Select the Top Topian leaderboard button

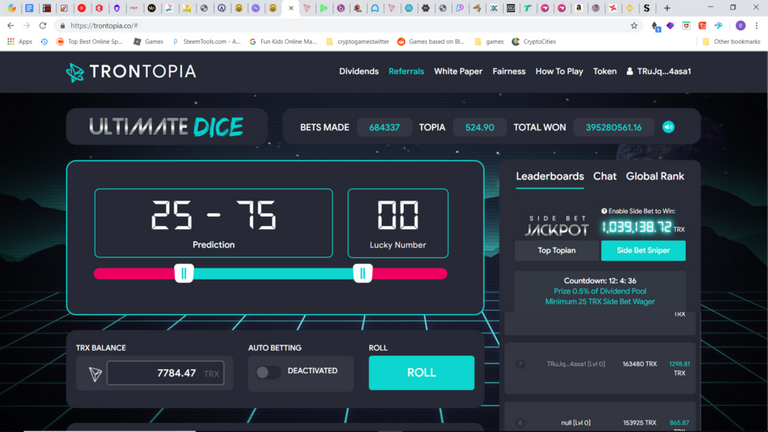click(557, 250)
